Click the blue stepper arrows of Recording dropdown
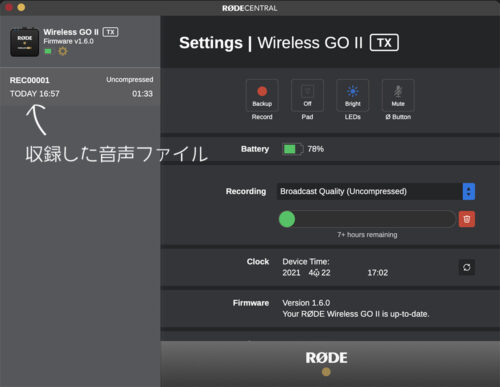This screenshot has height=387, width=500. point(469,191)
